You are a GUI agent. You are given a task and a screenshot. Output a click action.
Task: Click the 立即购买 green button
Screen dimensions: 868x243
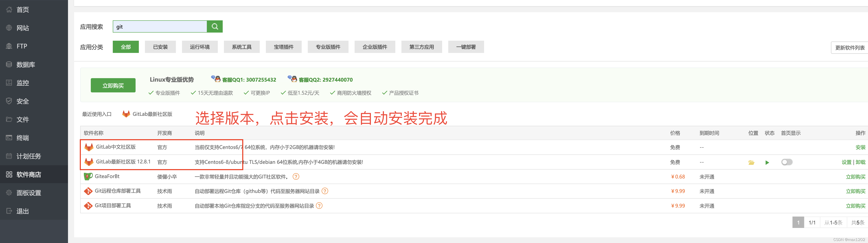tap(113, 86)
